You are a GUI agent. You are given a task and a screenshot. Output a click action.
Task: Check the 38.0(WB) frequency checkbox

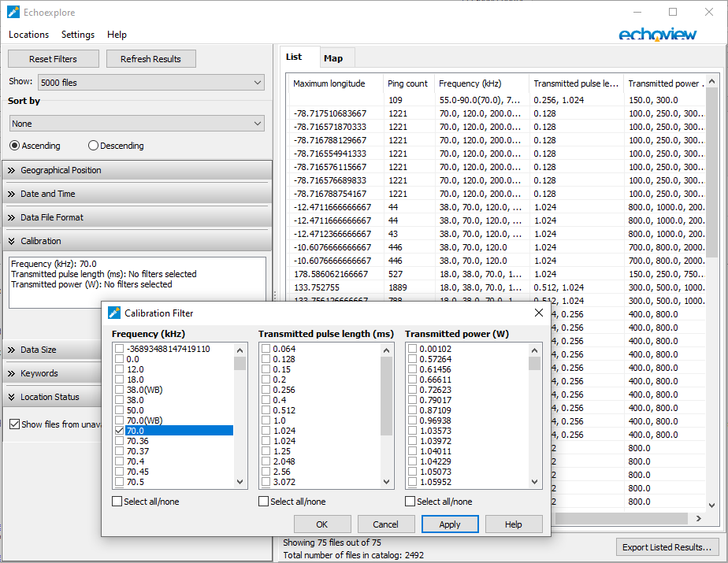(x=119, y=390)
